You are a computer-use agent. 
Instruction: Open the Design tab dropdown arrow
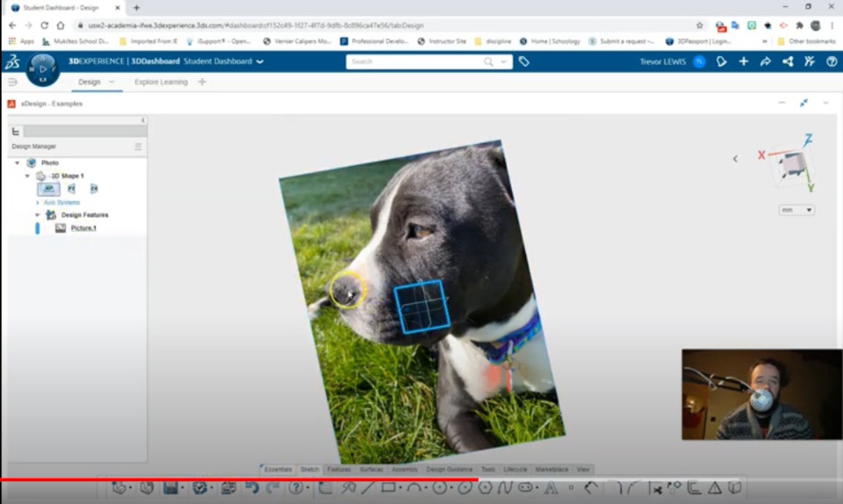coord(112,83)
